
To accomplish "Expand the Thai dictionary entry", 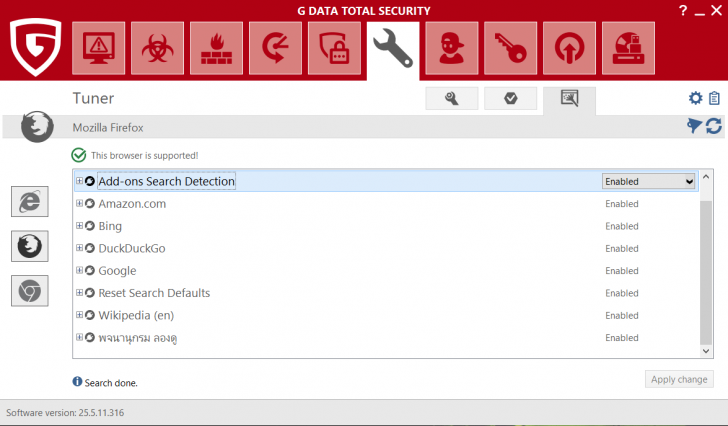I will coord(79,336).
